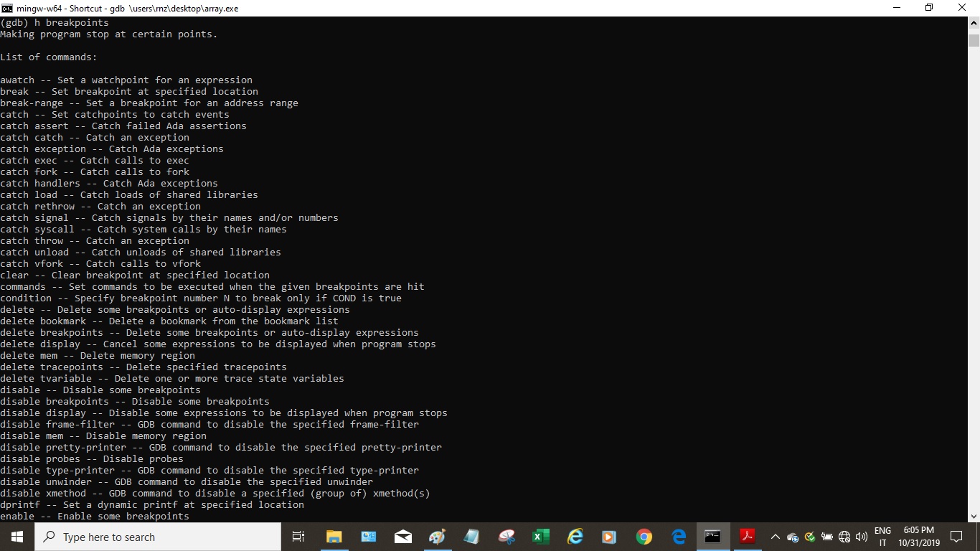Click the 'enable -- Enable some breakpoints' line
Viewport: 980px width, 551px height.
95,517
